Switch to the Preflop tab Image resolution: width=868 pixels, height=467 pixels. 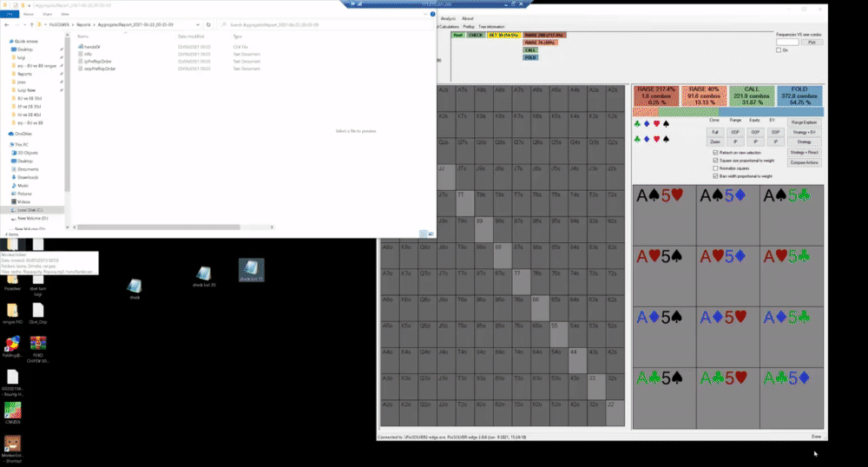pos(469,27)
